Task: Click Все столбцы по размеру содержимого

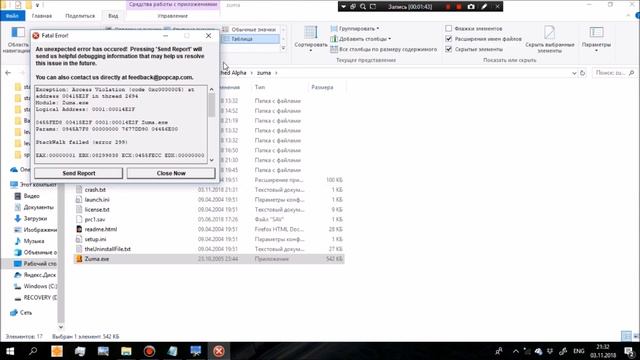Action: point(384,49)
